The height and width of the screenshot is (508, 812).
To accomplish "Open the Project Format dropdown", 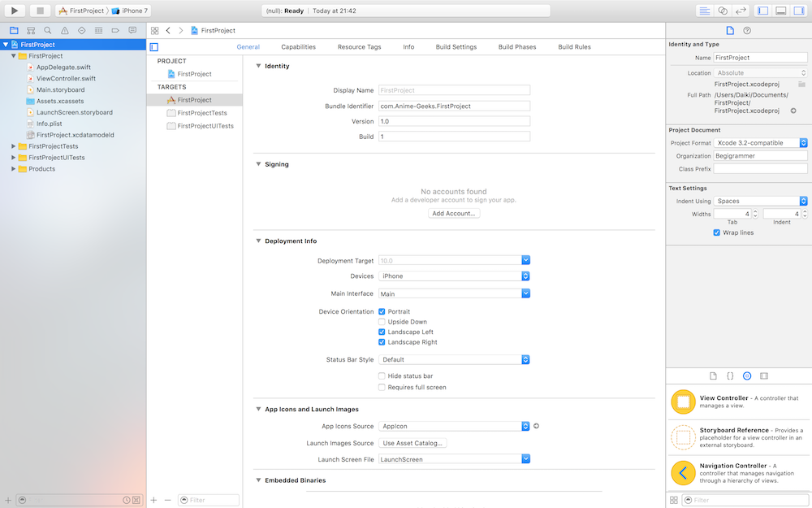I will pyautogui.click(x=760, y=142).
